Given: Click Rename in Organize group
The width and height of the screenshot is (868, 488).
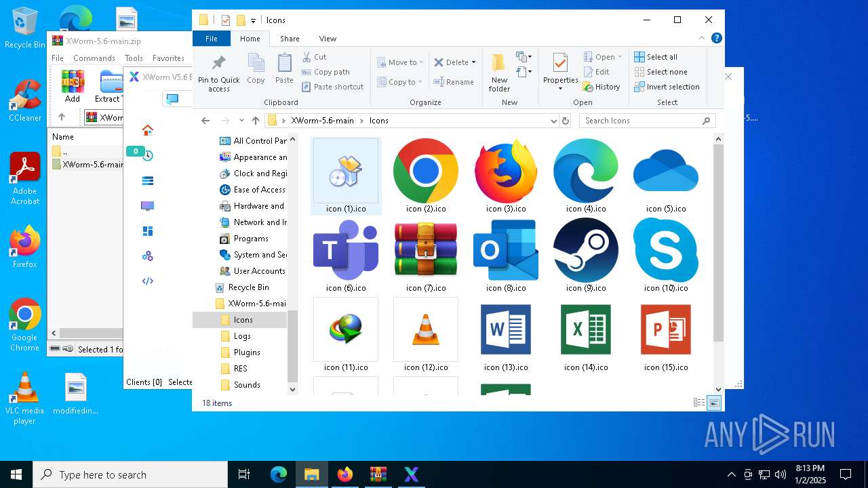Looking at the screenshot, I should (x=454, y=82).
